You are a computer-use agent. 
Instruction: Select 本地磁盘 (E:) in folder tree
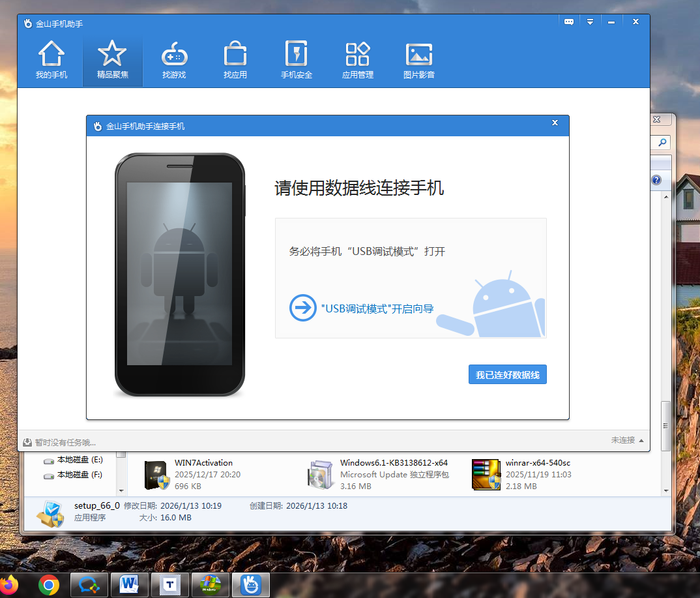79,460
